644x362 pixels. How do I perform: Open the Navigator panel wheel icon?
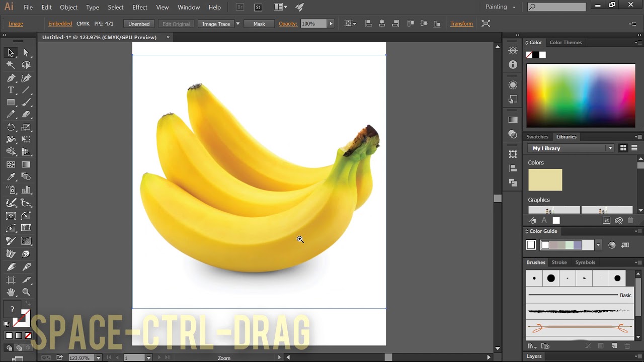pyautogui.click(x=513, y=50)
